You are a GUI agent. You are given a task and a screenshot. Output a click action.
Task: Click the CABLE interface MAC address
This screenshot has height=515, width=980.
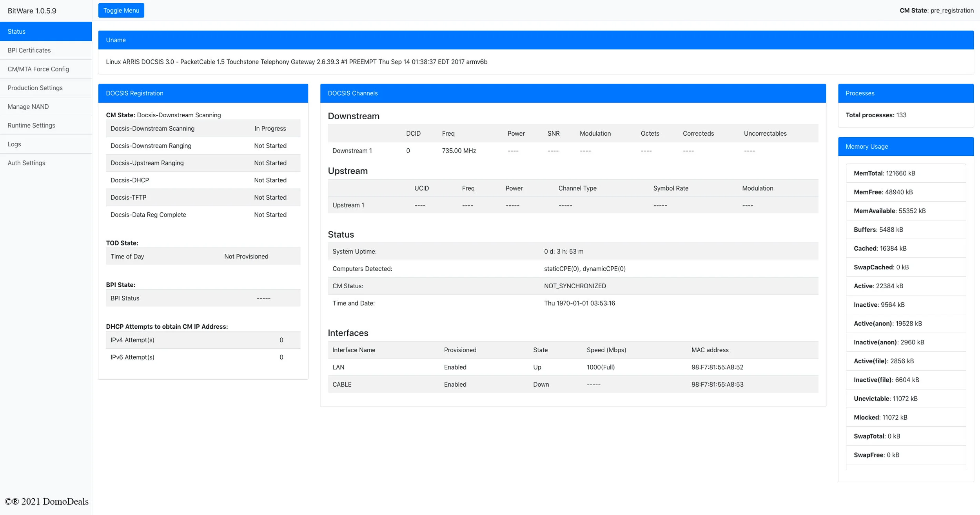(x=717, y=384)
